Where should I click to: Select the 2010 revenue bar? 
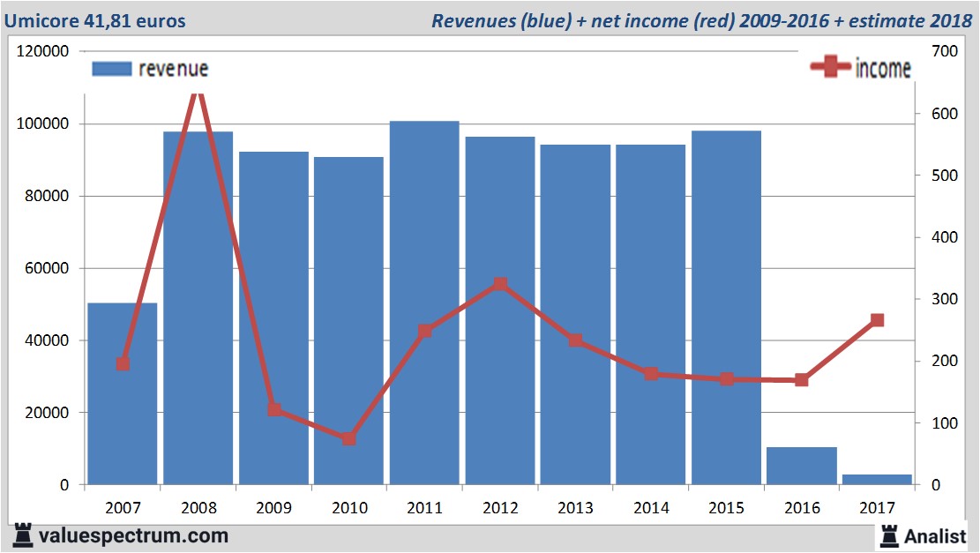(x=348, y=320)
